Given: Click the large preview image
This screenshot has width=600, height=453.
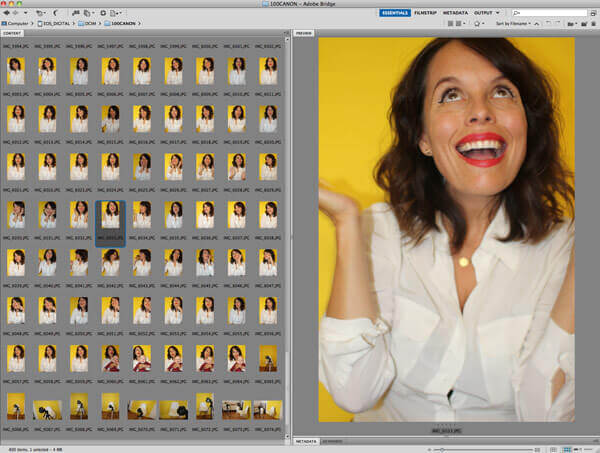Looking at the screenshot, I should coord(447,230).
